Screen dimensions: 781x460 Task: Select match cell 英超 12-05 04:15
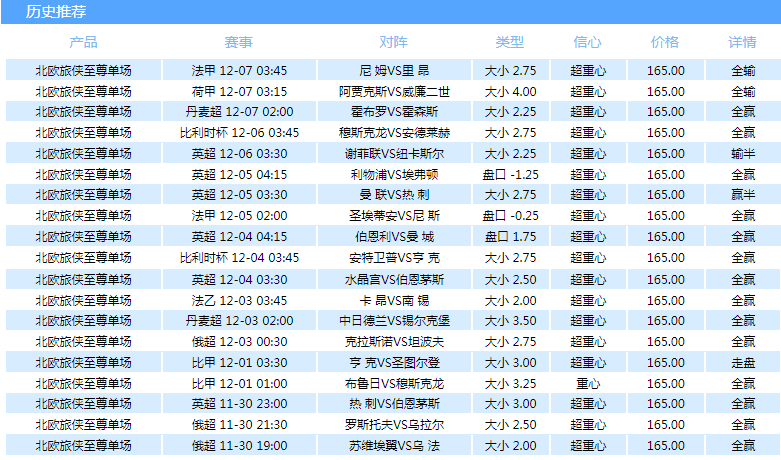239,174
